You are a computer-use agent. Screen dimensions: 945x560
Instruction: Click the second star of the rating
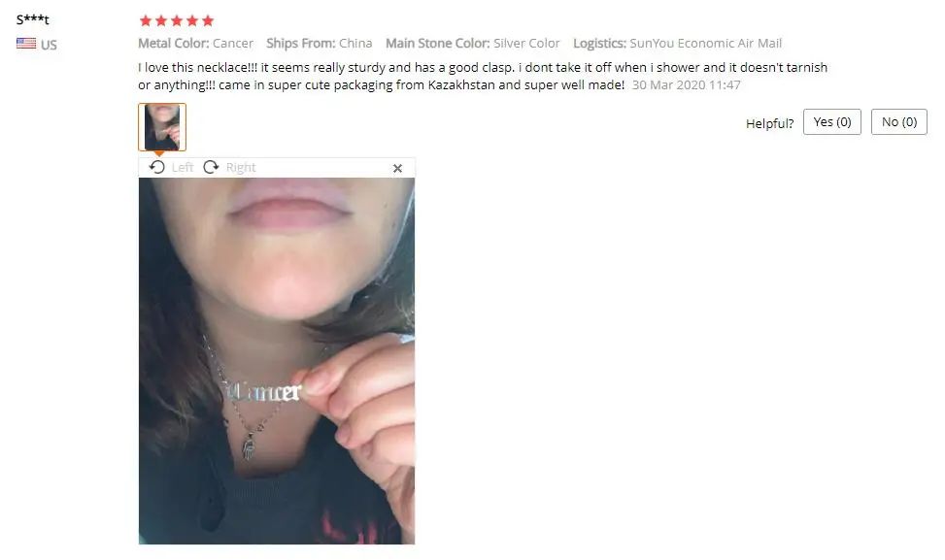[x=161, y=21]
